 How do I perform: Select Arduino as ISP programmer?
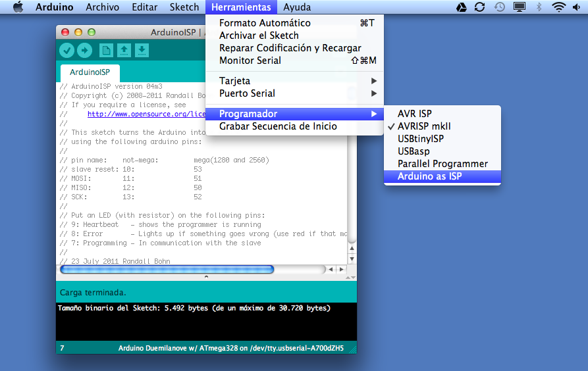pos(442,176)
